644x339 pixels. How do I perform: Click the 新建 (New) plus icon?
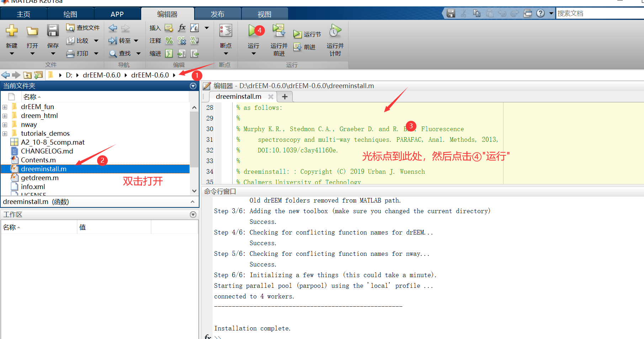point(12,31)
